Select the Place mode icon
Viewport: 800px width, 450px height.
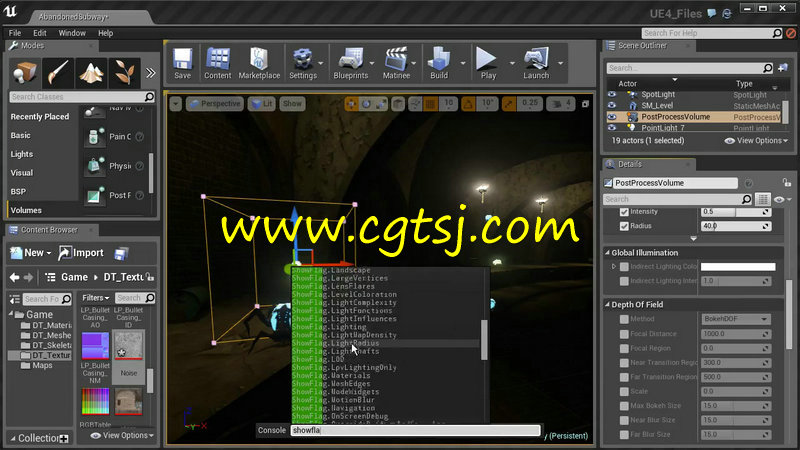(24, 72)
